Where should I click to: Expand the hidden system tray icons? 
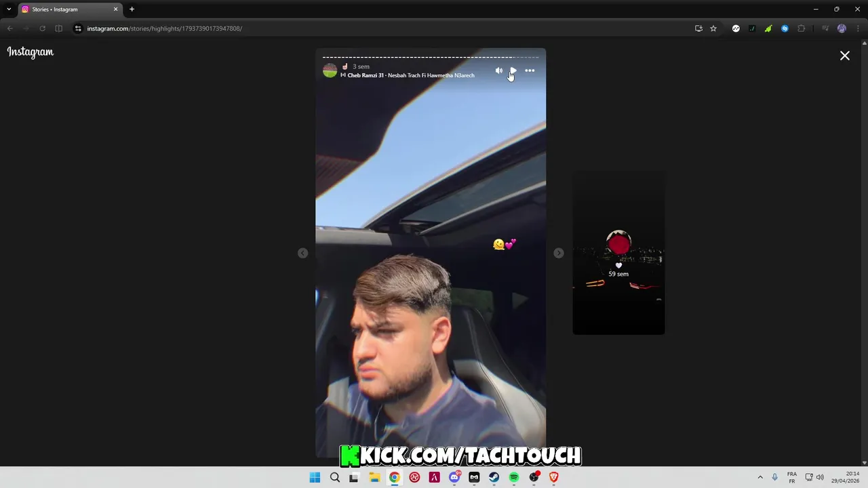coord(760,478)
